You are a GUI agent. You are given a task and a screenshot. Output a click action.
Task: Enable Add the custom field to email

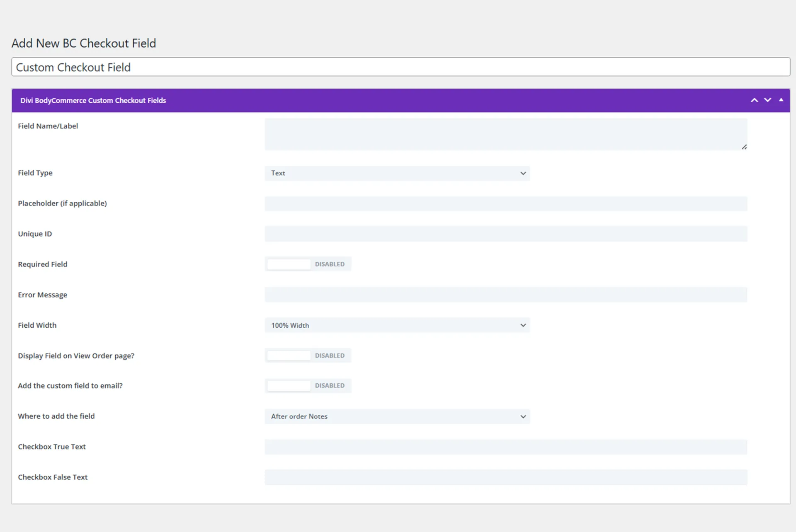click(x=308, y=385)
